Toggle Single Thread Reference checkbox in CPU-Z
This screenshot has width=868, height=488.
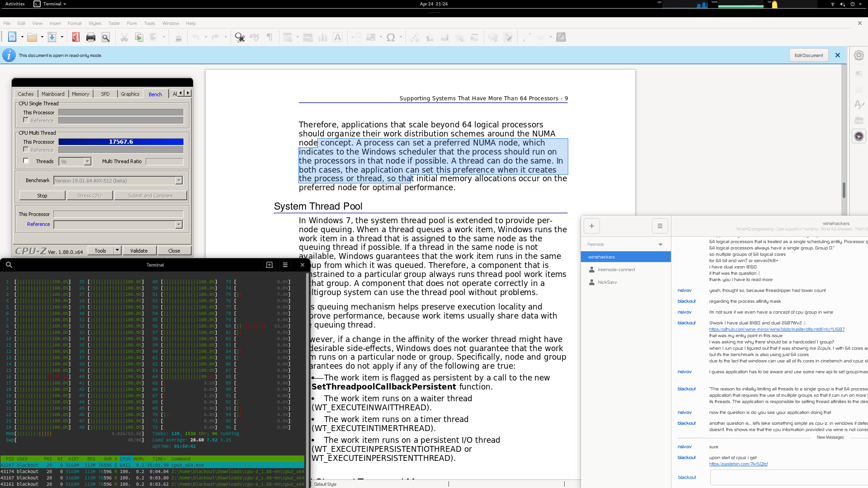[26, 120]
